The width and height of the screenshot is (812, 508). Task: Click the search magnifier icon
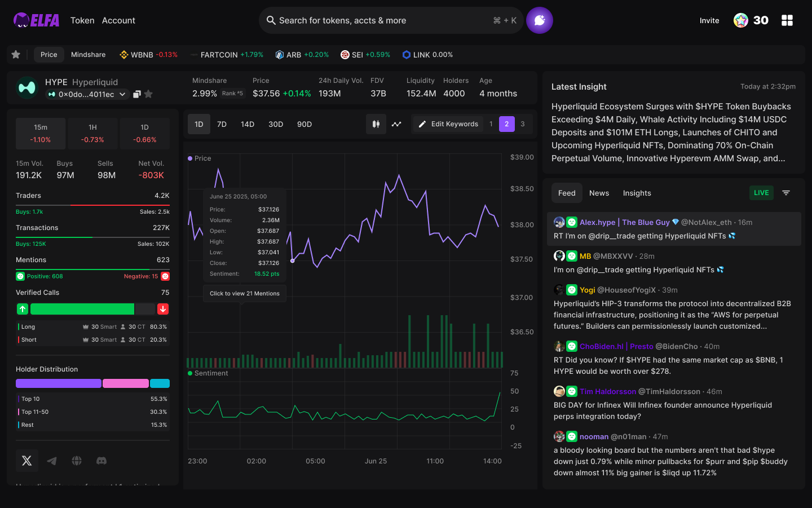[x=271, y=20]
